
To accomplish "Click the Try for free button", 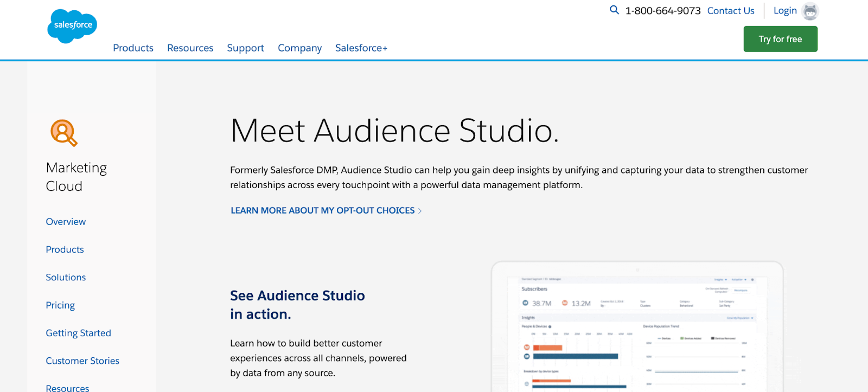I will pyautogui.click(x=780, y=39).
